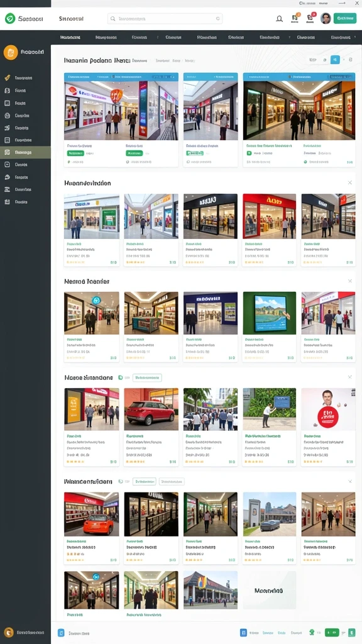Screen dimensions: 362x644
Task: Select the first dark navigation bar tab
Action: click(70, 37)
